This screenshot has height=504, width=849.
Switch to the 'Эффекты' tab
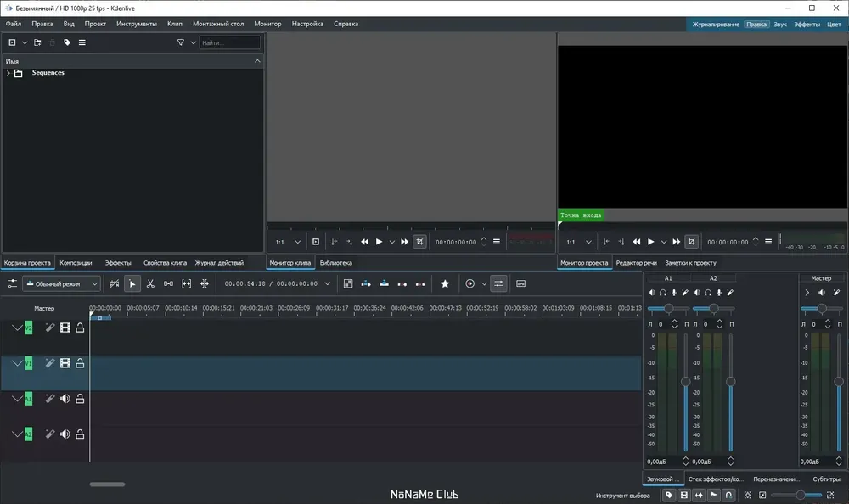[x=118, y=263]
